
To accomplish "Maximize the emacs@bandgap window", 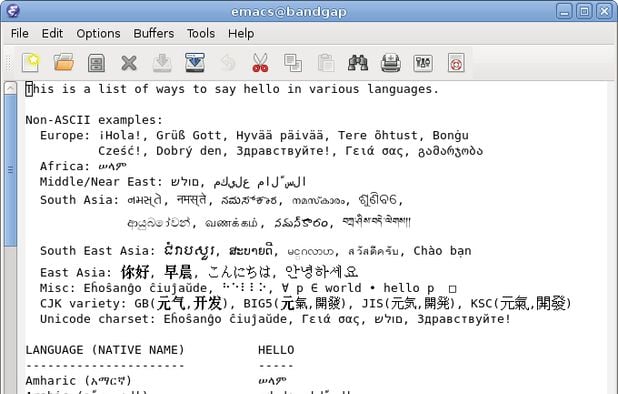I will [584, 11].
